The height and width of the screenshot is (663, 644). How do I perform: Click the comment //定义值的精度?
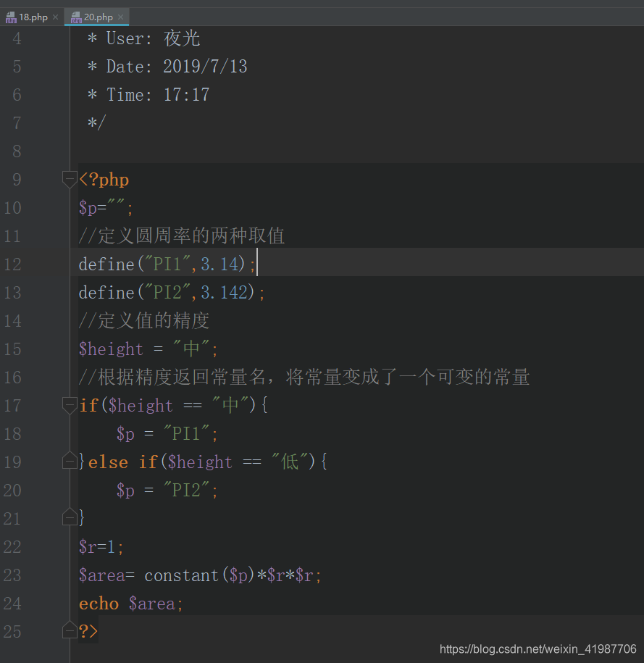[x=143, y=321]
